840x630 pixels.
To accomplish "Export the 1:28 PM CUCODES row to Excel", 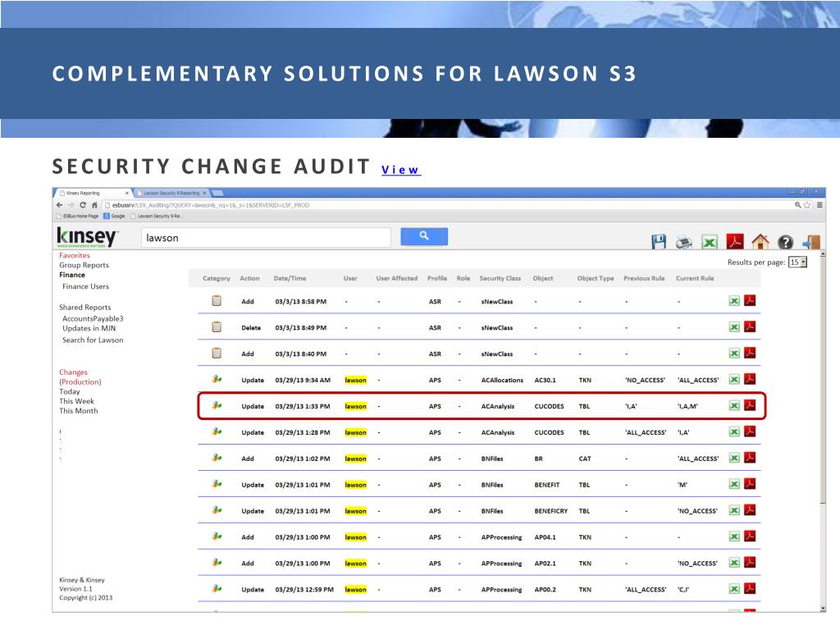I will pos(734,432).
